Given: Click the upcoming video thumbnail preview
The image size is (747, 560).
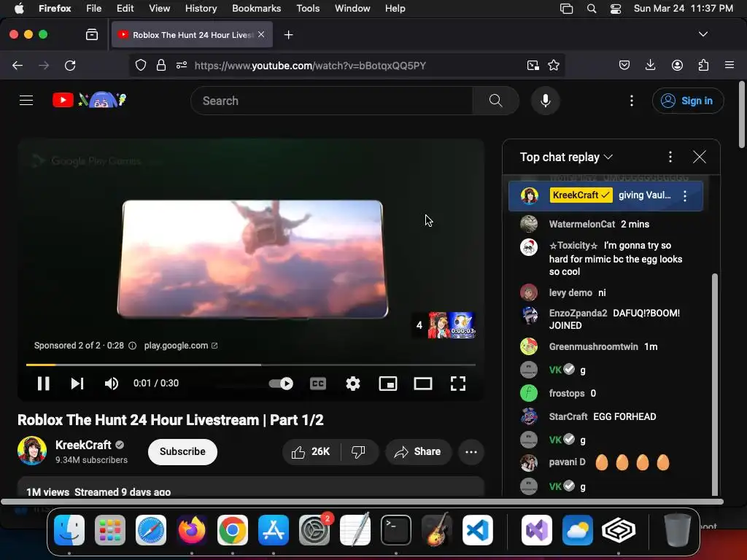Looking at the screenshot, I should (x=451, y=324).
